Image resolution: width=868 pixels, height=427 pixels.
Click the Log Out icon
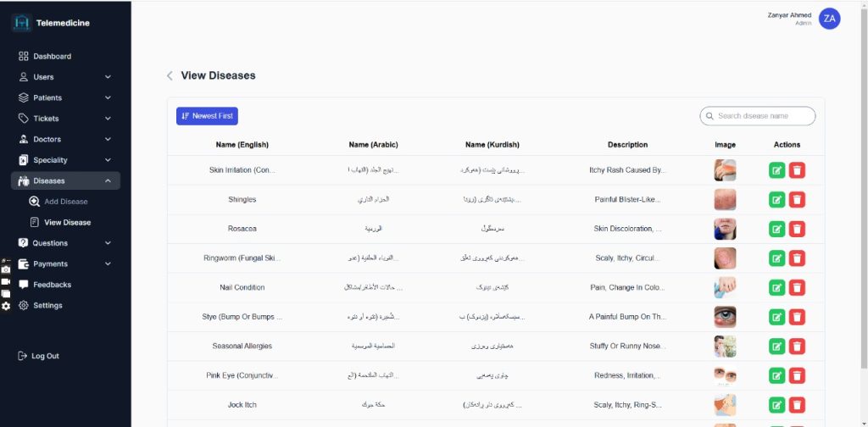pyautogui.click(x=23, y=356)
